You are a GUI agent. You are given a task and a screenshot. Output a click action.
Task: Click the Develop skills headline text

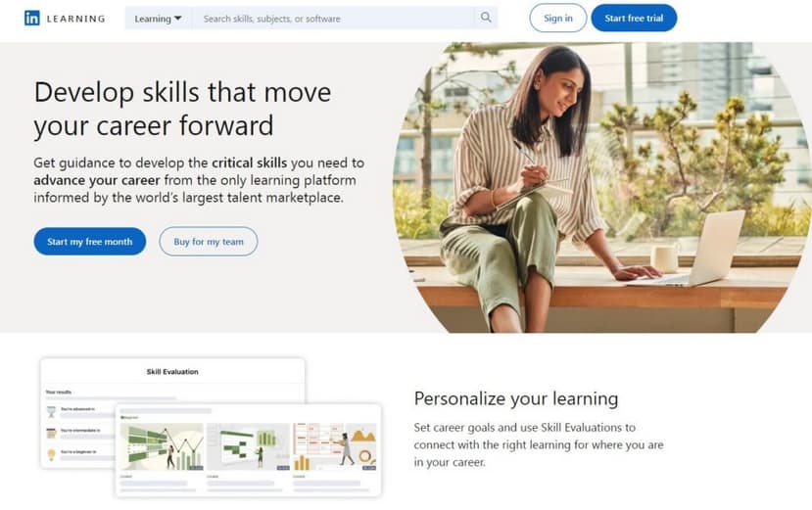point(182,109)
